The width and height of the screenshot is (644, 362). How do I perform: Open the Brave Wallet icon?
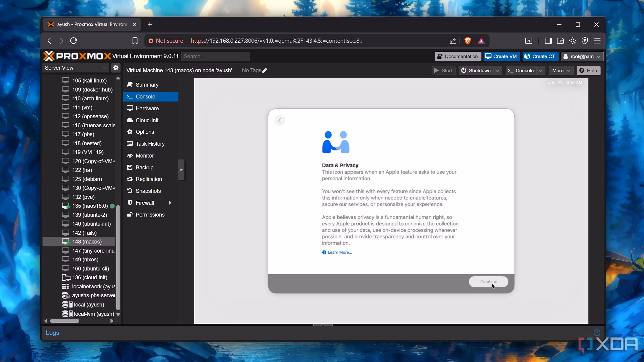coord(560,41)
